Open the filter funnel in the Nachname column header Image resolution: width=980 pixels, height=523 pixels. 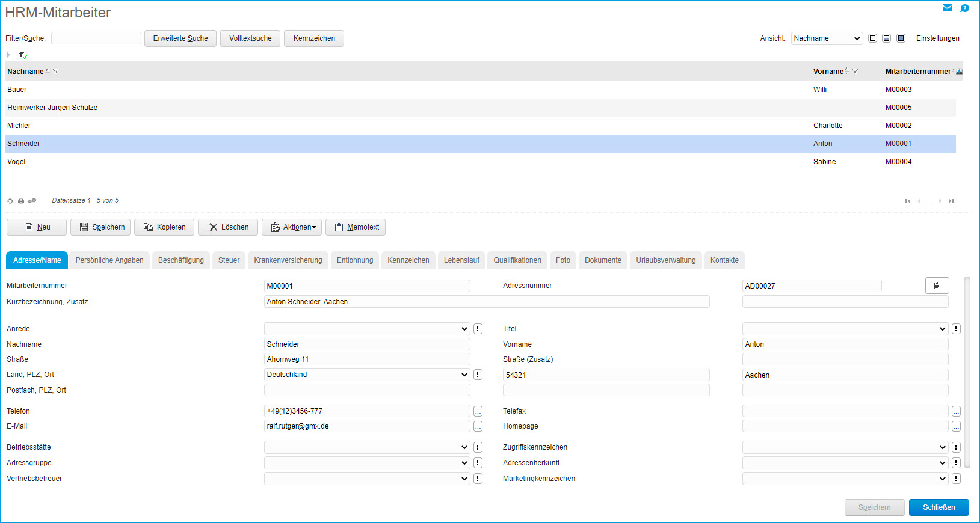click(56, 71)
